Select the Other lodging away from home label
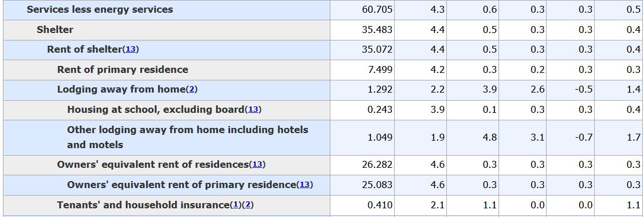The height and width of the screenshot is (217, 644). [188, 137]
